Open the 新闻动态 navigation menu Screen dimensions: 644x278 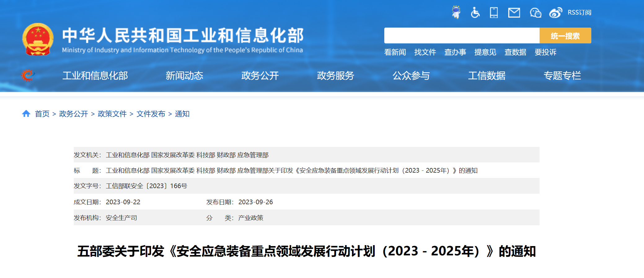184,76
